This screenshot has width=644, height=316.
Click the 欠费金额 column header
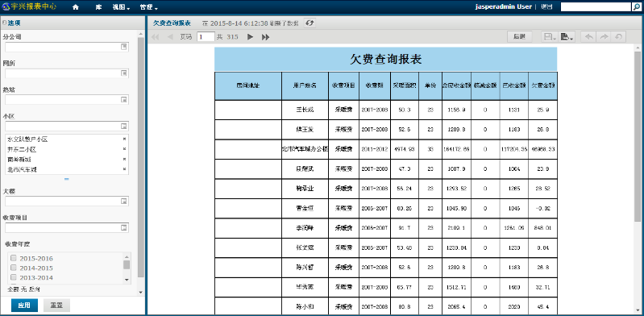543,85
